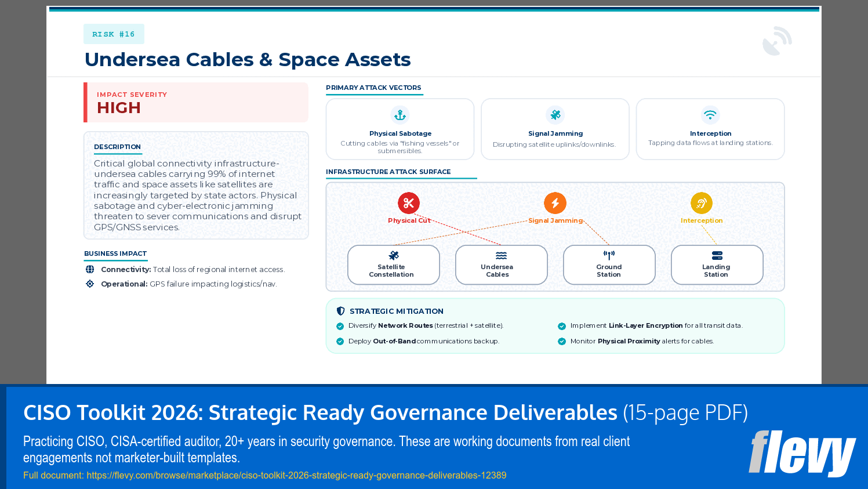Click the waves icon in Undersea Cables node
The image size is (868, 489).
[x=501, y=256]
